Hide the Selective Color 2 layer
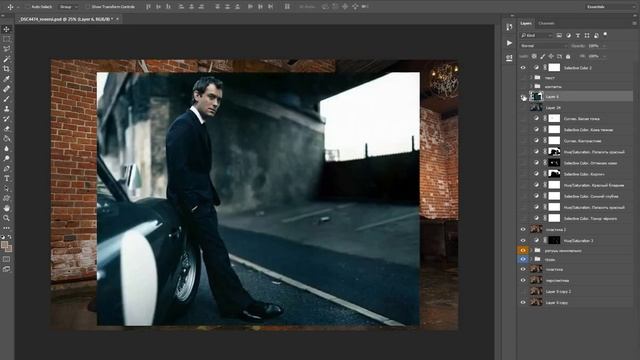 tap(523, 68)
